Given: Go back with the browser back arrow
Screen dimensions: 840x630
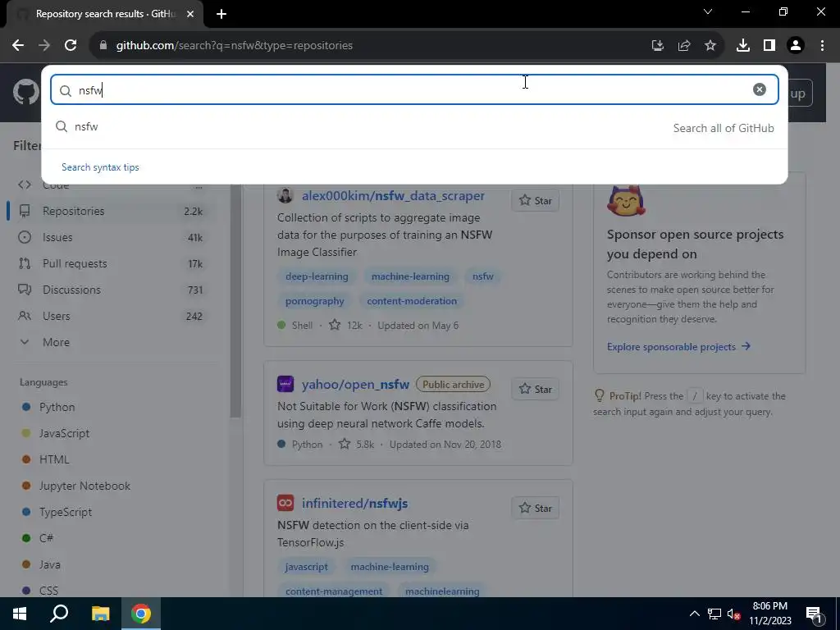Looking at the screenshot, I should pos(18,46).
